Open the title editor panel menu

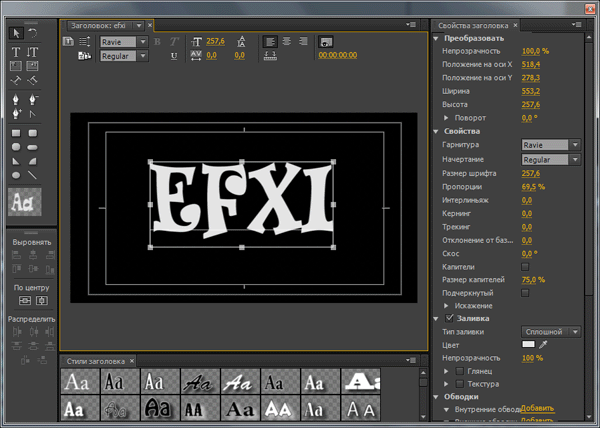point(411,24)
